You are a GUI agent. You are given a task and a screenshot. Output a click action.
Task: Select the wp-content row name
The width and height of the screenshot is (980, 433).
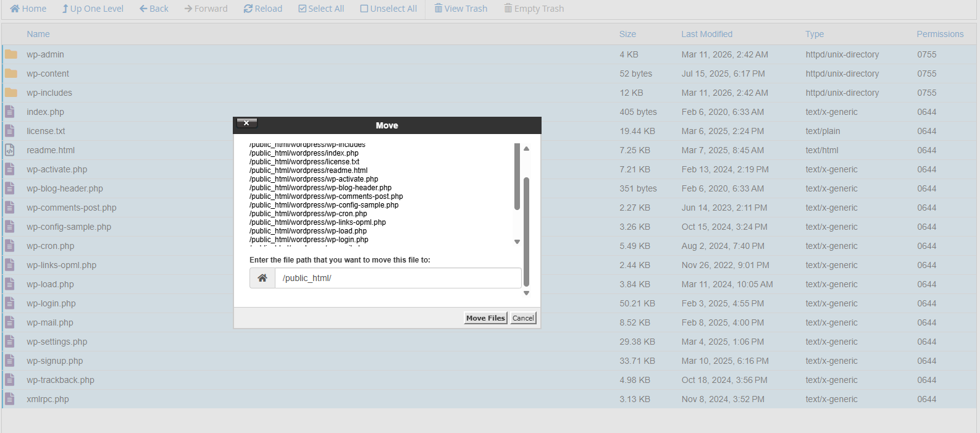(x=48, y=74)
